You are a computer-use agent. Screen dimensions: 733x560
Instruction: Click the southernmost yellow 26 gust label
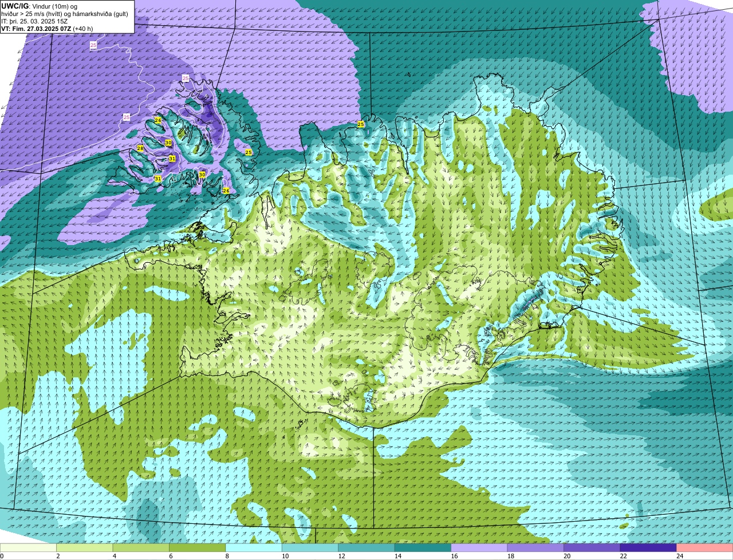click(x=226, y=191)
